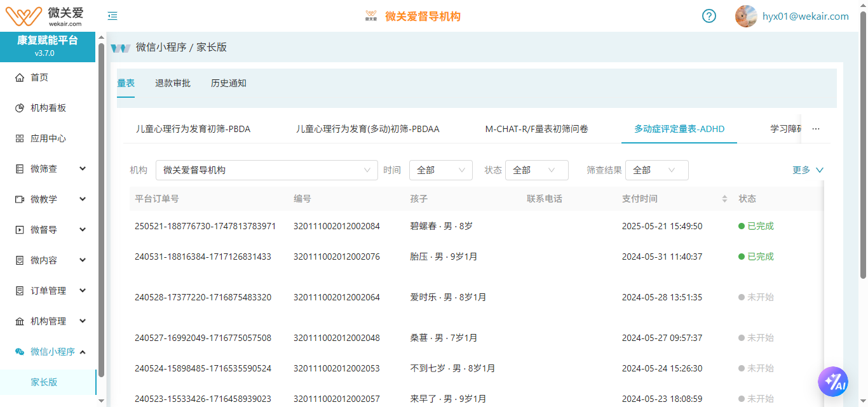Image resolution: width=868 pixels, height=407 pixels.
Task: Show more scale tabs via ellipsis button
Action: pos(816,129)
